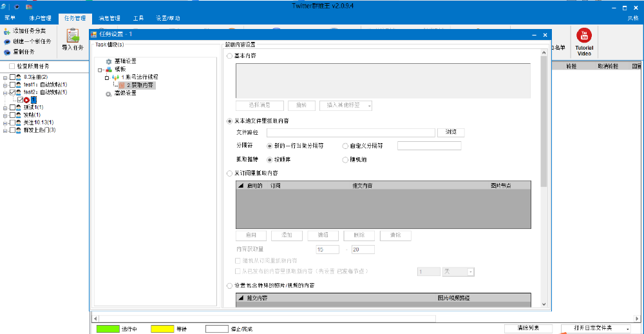Viewport: 644px width, 334px height.
Task: Click the small dark bird icon in title bar
Action: (17, 6)
